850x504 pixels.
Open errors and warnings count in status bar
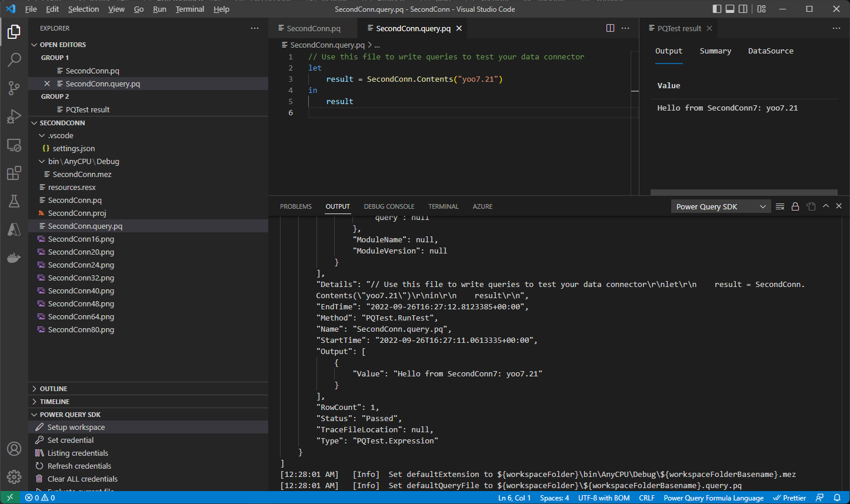pos(40,498)
